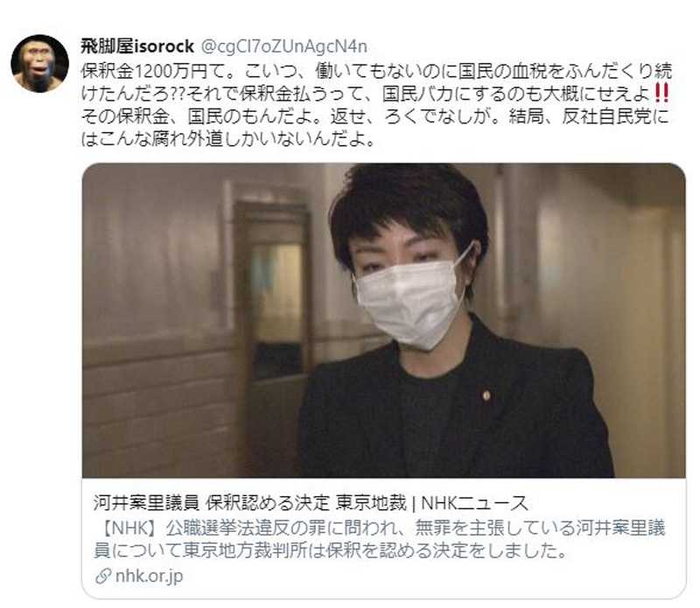Open the 飛脚屋isorock display name

pos(137,46)
